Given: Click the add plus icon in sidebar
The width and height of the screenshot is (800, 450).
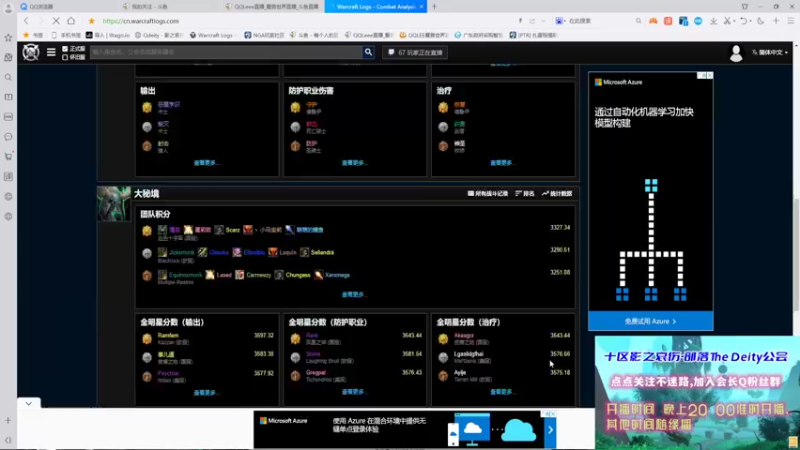Looking at the screenshot, I should [x=8, y=420].
